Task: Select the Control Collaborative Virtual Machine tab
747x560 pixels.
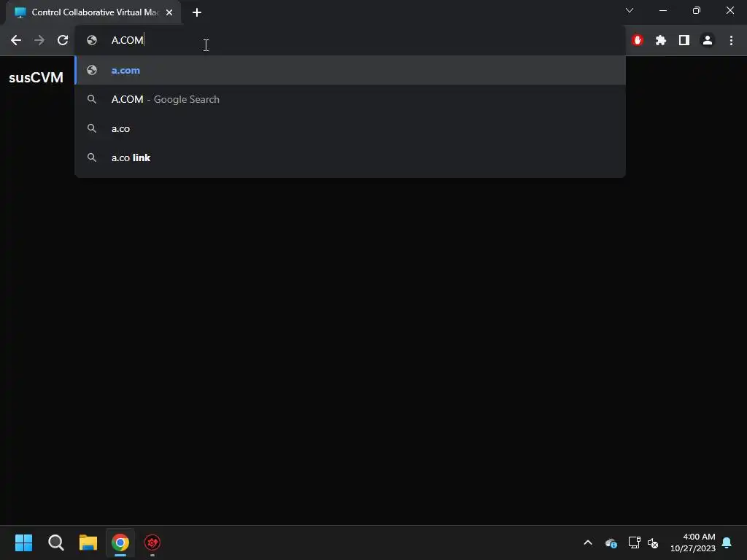Action: pos(93,12)
